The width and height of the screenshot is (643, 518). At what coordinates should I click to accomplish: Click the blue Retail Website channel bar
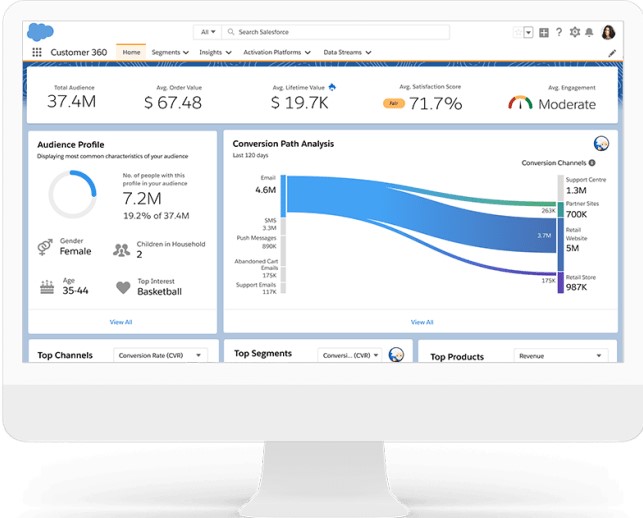561,244
